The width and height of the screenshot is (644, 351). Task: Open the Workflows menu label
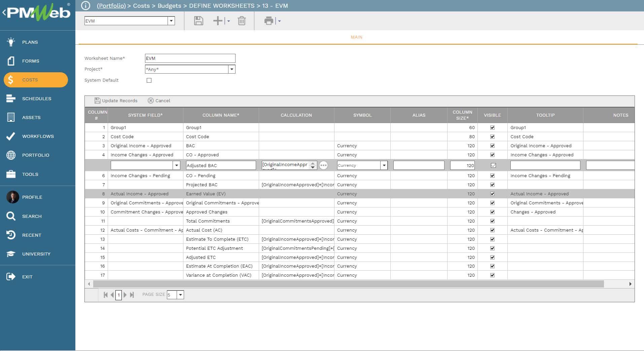point(38,136)
